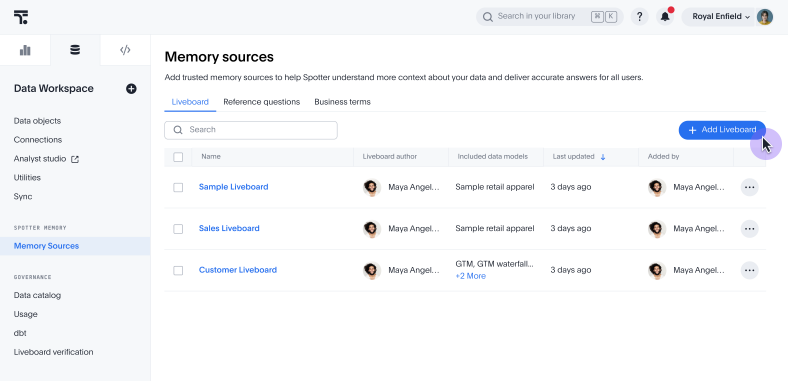The image size is (788, 381).
Task: Switch to Reference questions tab
Action: 261,102
